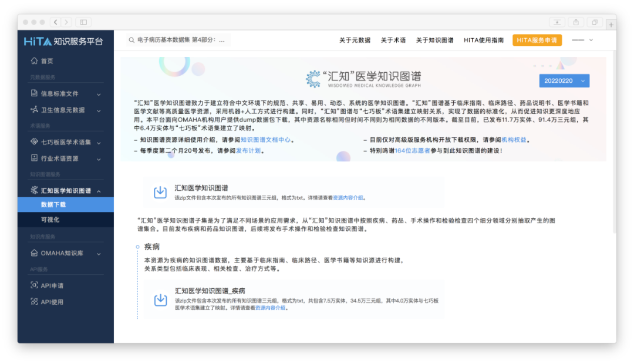
Task: Click the 七巧板医学术语集 diamond icon
Action: click(35, 141)
